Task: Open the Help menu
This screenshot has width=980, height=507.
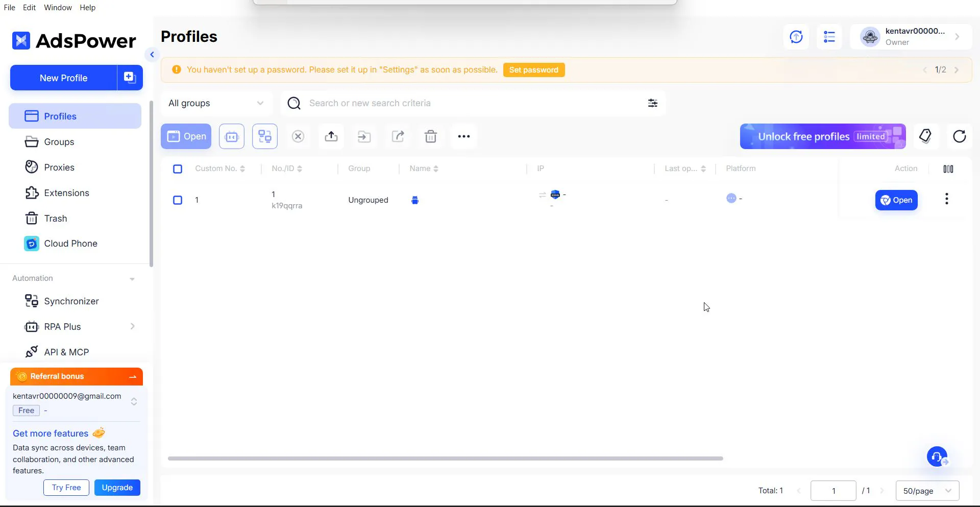Action: coord(87,8)
